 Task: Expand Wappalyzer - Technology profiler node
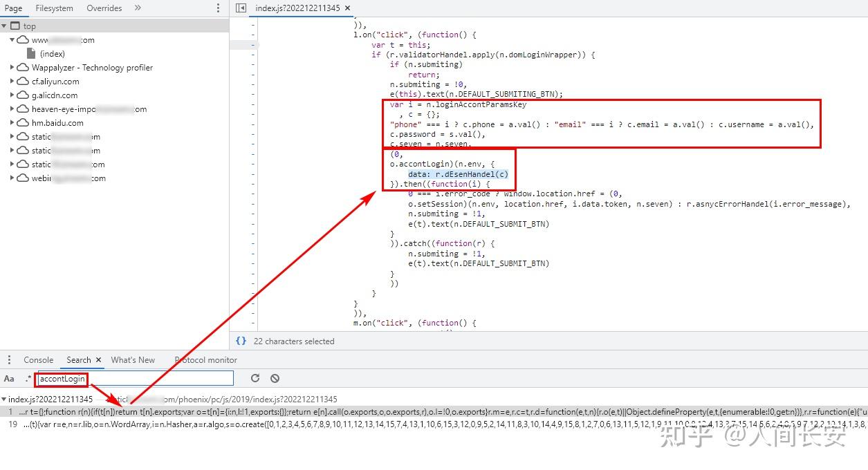click(x=12, y=68)
